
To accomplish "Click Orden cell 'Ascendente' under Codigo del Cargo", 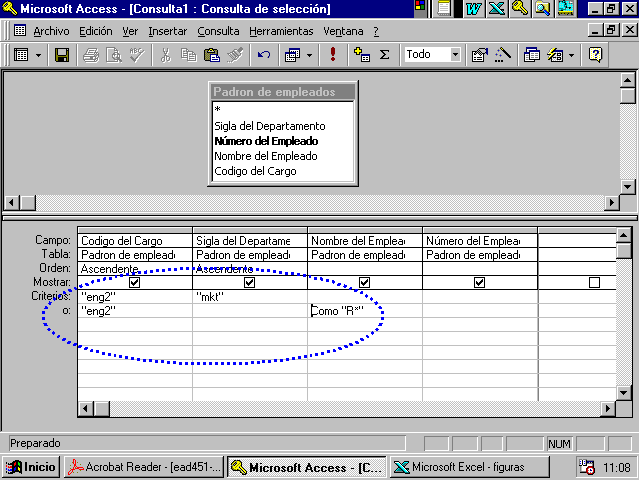I will pyautogui.click(x=134, y=269).
